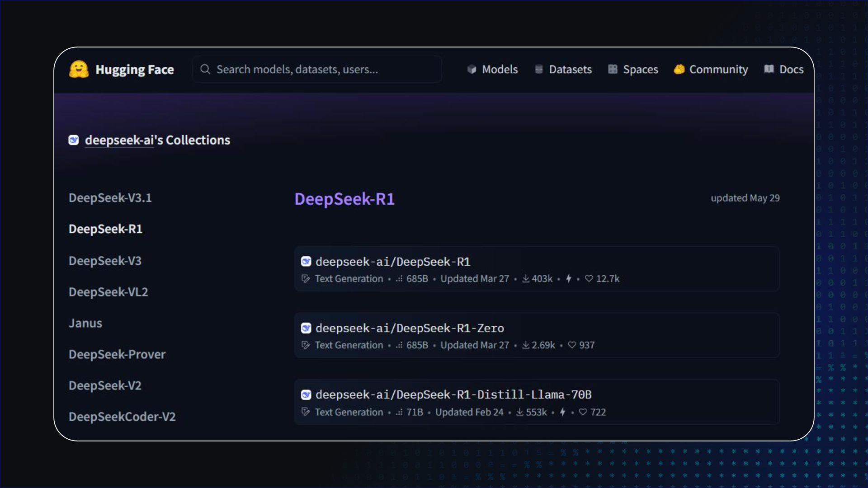This screenshot has height=488, width=868.
Task: Click 'Updated Feb 24' on the Distill-Llama-70B card
Action: 469,412
